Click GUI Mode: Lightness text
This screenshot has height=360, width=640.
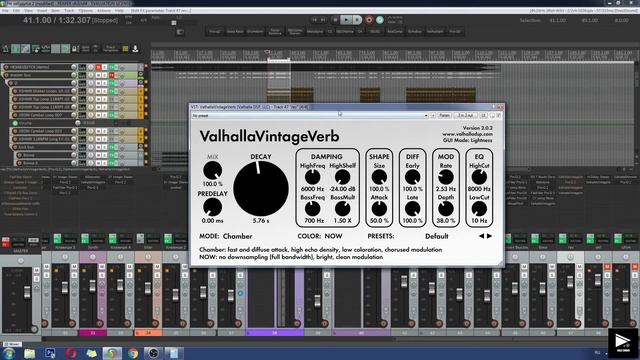[x=468, y=140]
